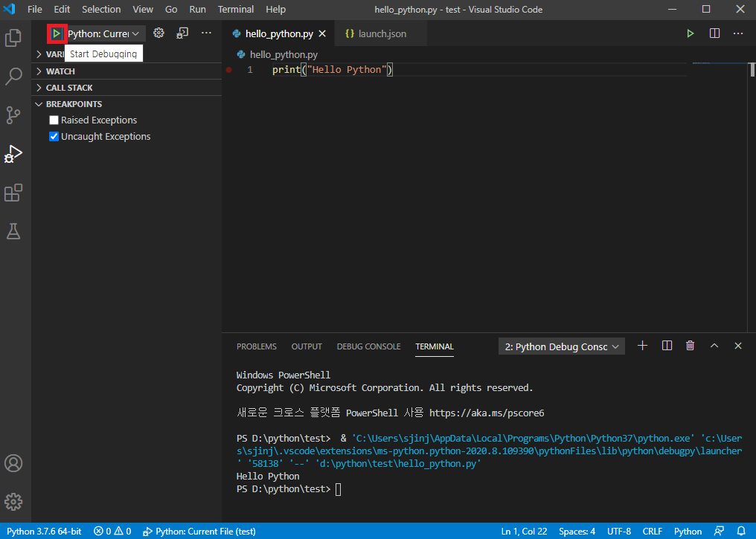Select the TERMINAL panel tab
This screenshot has height=539, width=756.
[x=435, y=346]
